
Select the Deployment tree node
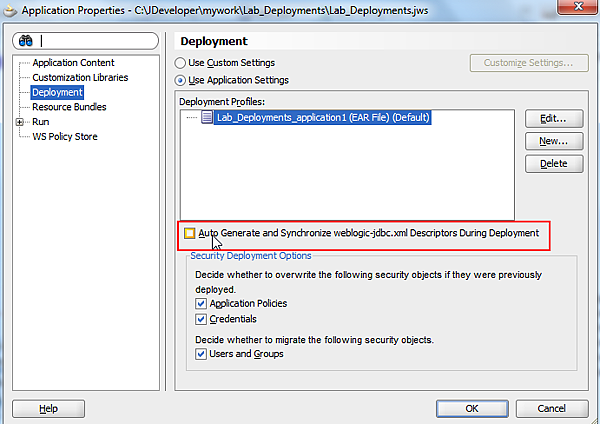click(56, 92)
